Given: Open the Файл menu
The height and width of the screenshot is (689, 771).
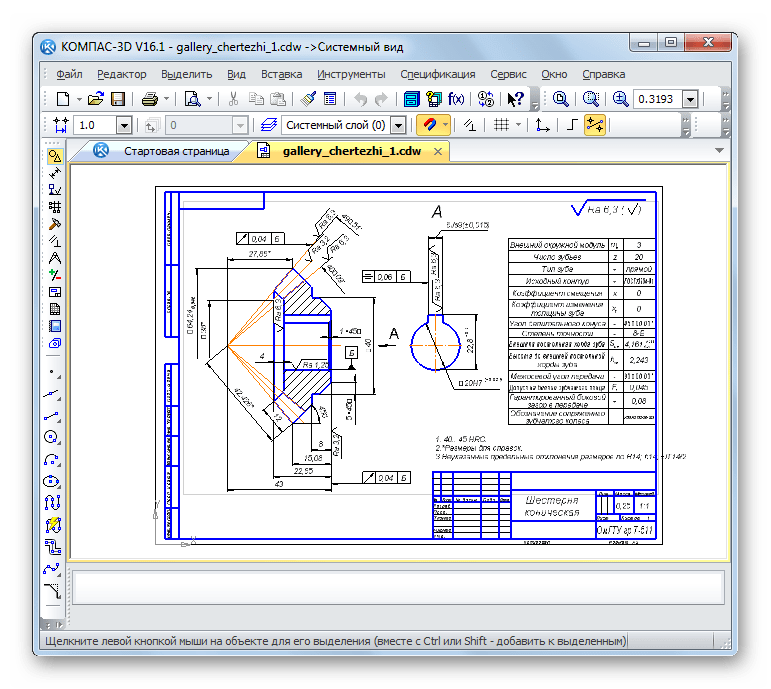Looking at the screenshot, I should [x=69, y=74].
